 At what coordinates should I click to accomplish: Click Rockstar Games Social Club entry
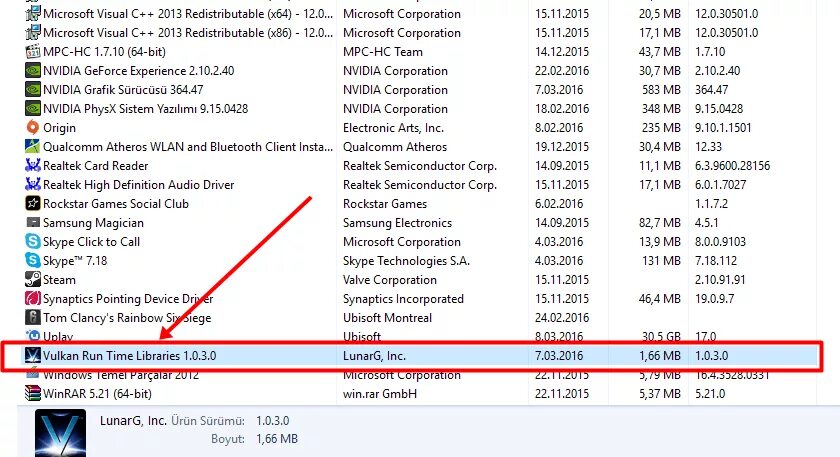[116, 204]
